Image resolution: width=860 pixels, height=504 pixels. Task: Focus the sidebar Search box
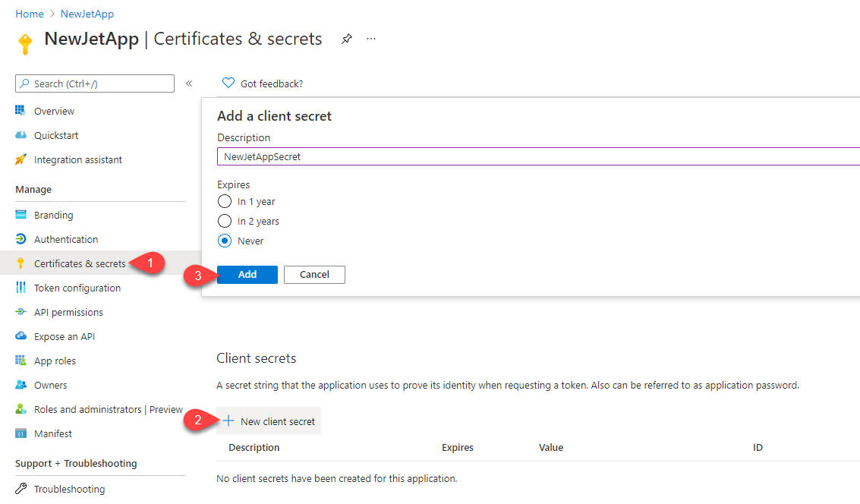(x=95, y=83)
